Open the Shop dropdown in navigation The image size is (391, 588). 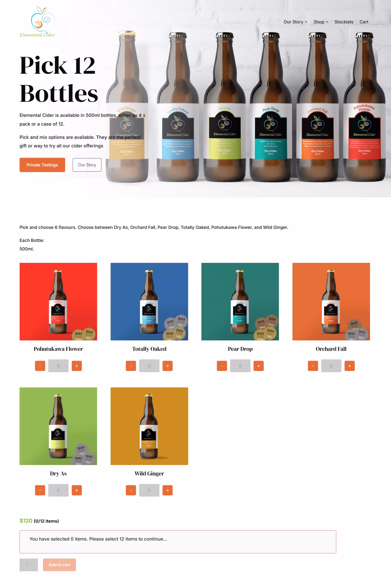point(321,22)
